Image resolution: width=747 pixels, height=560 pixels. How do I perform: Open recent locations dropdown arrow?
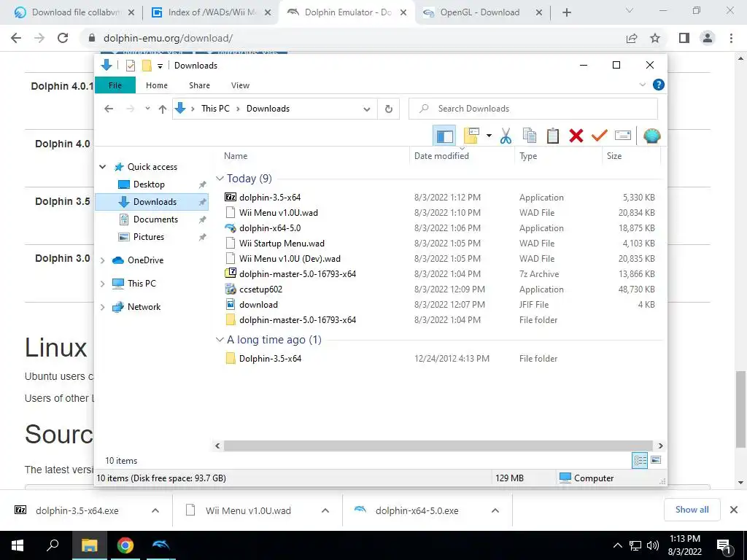tap(147, 109)
